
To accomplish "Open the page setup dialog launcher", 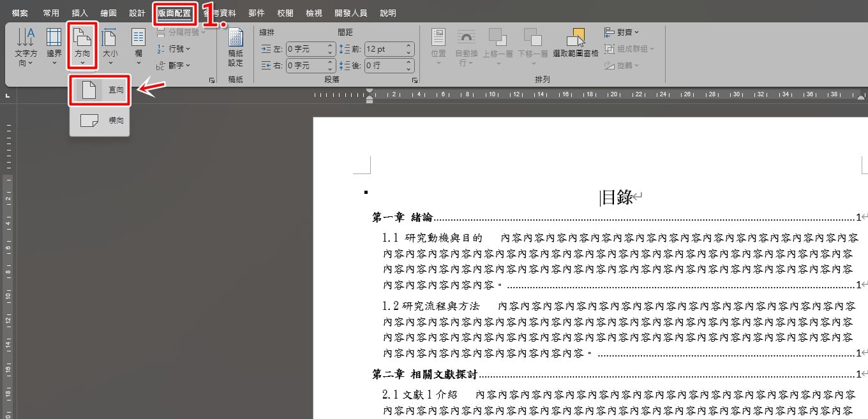I will 212,81.
